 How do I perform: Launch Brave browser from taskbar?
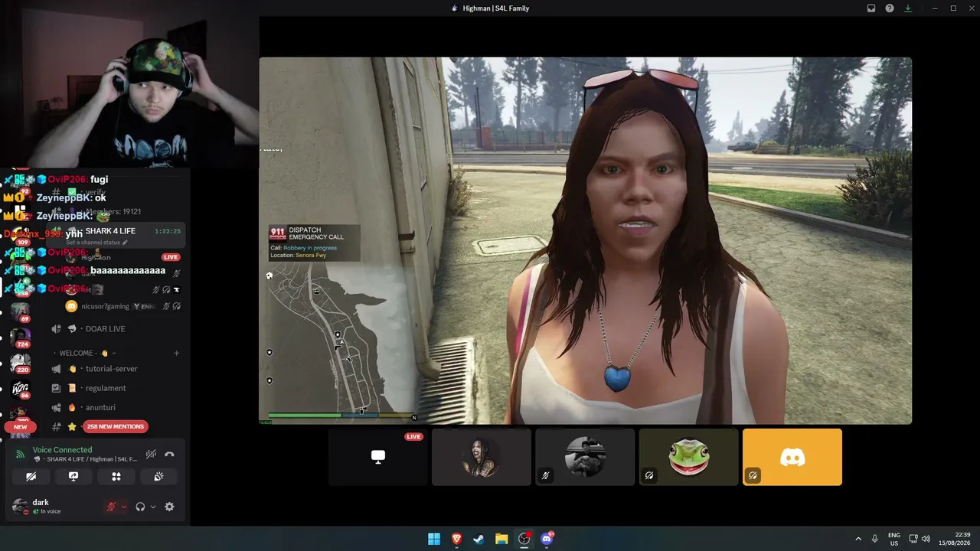point(457,539)
